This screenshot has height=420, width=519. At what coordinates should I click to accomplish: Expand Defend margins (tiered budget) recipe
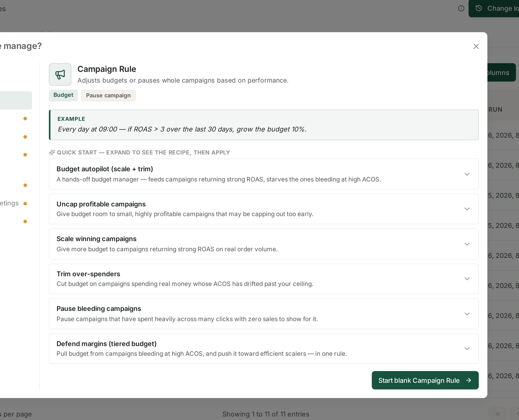pyautogui.click(x=264, y=349)
